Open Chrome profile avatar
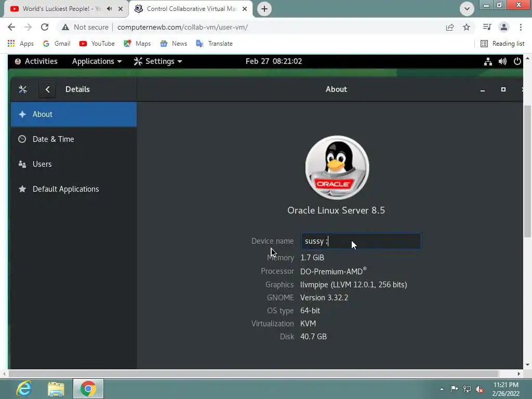 pos(504,27)
